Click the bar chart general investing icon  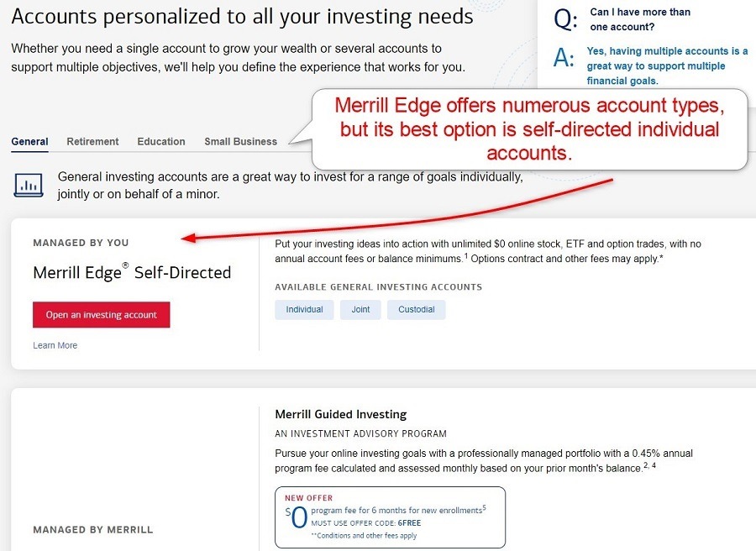point(29,185)
